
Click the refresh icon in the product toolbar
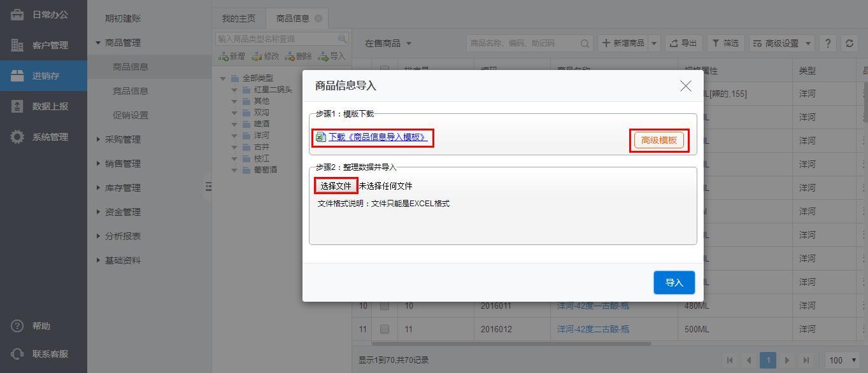point(848,43)
